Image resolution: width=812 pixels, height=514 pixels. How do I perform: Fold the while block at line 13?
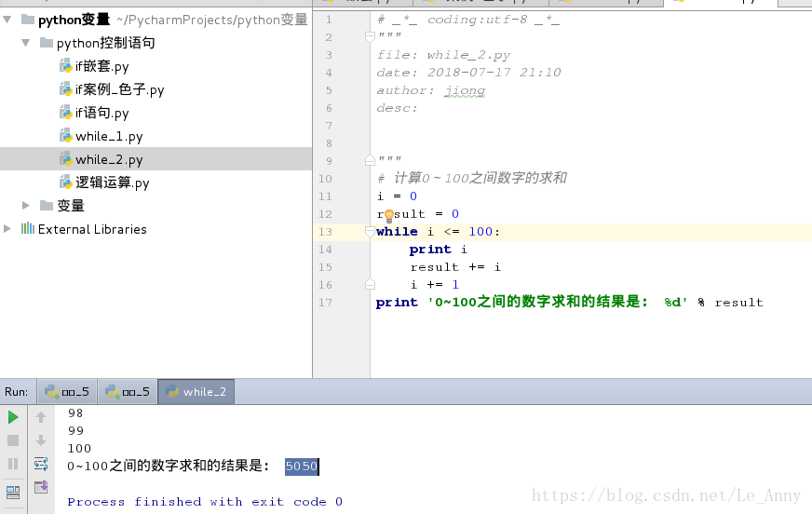[x=370, y=231]
